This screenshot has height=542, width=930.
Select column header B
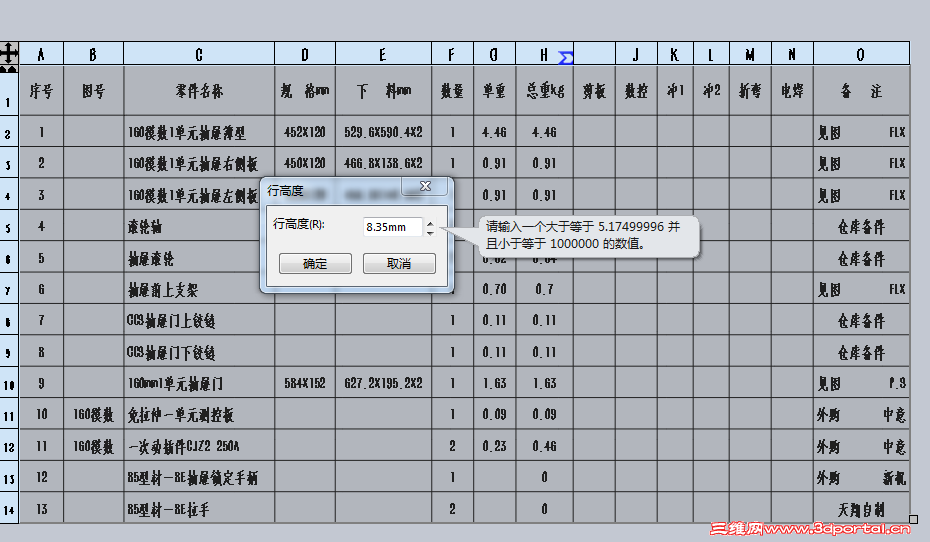pyautogui.click(x=93, y=54)
